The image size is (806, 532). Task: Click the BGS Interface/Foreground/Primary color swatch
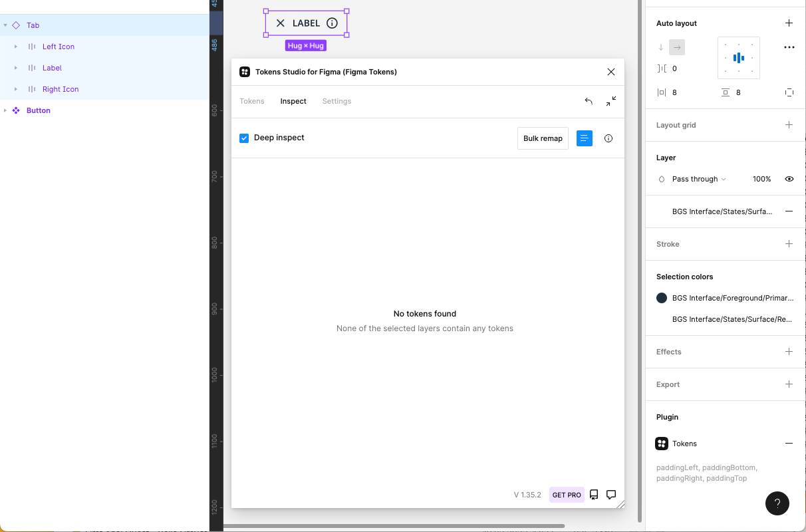point(662,298)
